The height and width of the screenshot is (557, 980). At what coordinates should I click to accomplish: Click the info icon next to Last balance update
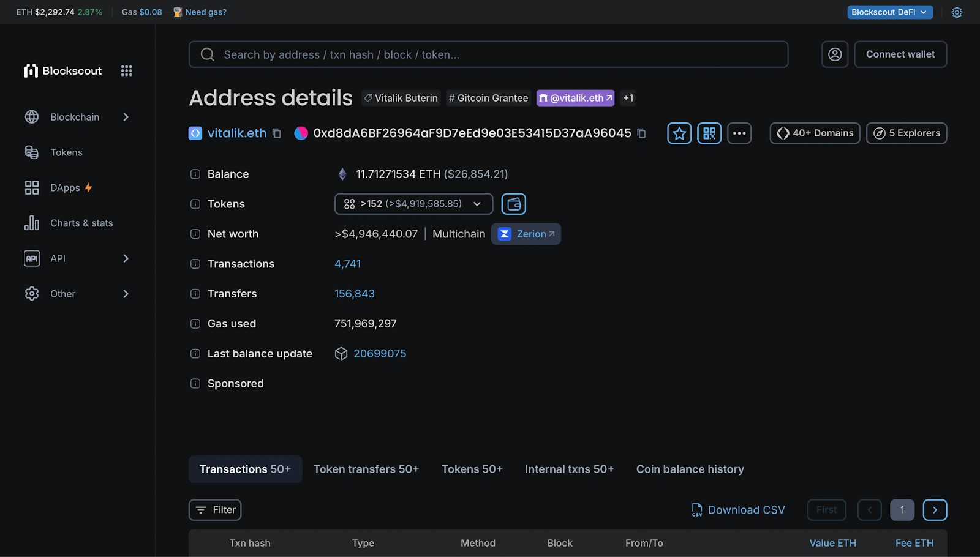click(195, 354)
